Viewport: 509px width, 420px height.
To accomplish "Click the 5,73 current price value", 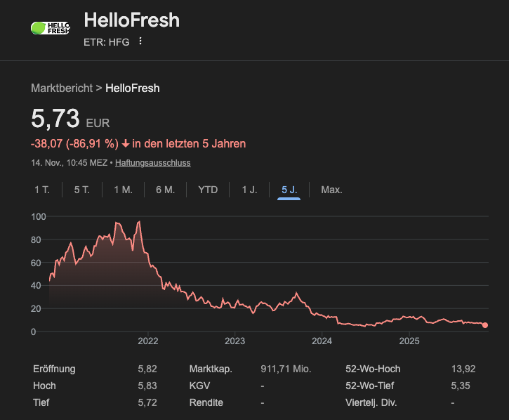I will [x=55, y=119].
